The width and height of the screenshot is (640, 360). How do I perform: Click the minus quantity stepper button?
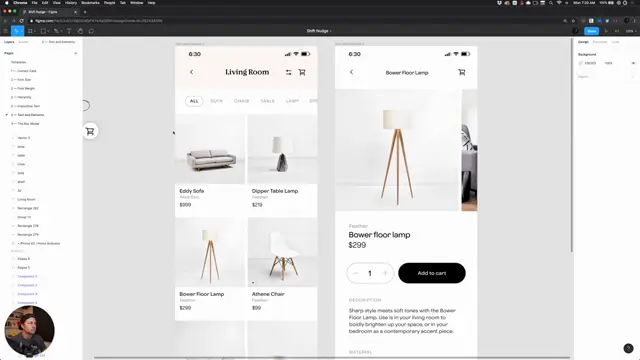coord(356,273)
